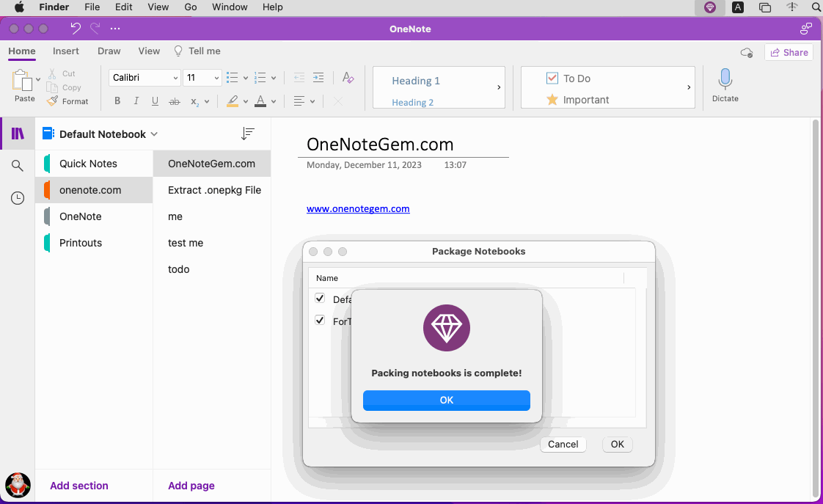The width and height of the screenshot is (823, 504).
Task: Open the www.onenotegem.com hyperlink
Action: pyautogui.click(x=358, y=209)
